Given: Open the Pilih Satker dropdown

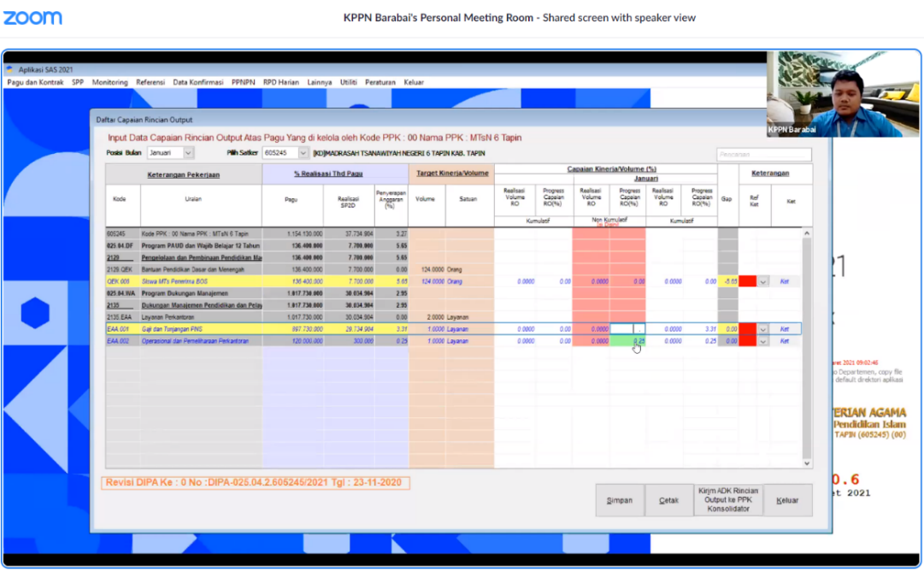Looking at the screenshot, I should (x=304, y=153).
